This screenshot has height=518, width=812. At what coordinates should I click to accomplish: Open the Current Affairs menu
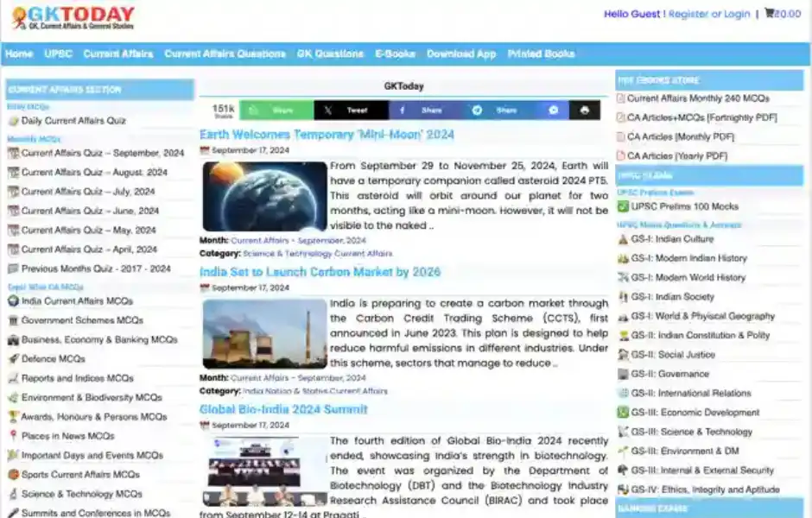(x=118, y=54)
